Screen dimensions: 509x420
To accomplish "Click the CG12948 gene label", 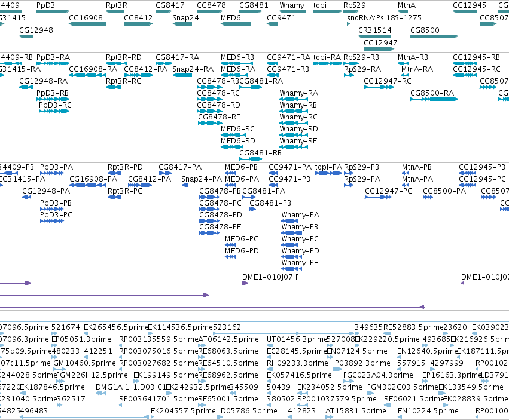I will [x=36, y=30].
